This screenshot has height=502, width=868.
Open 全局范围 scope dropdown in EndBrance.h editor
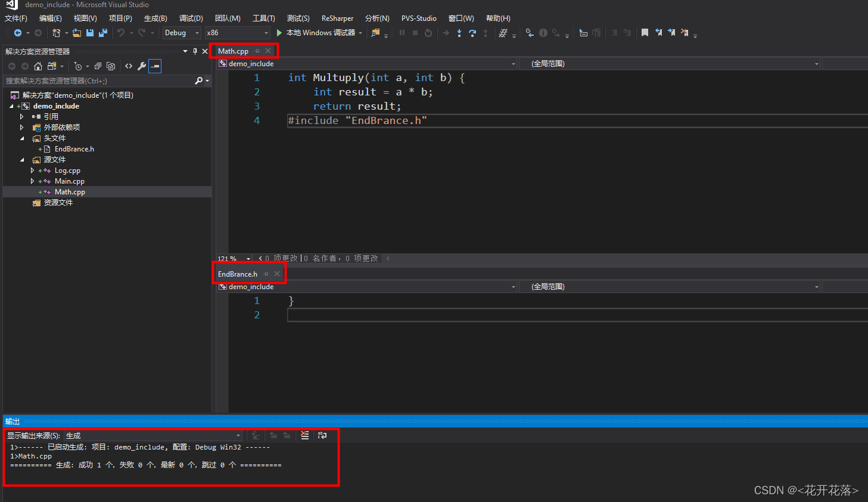coord(670,287)
